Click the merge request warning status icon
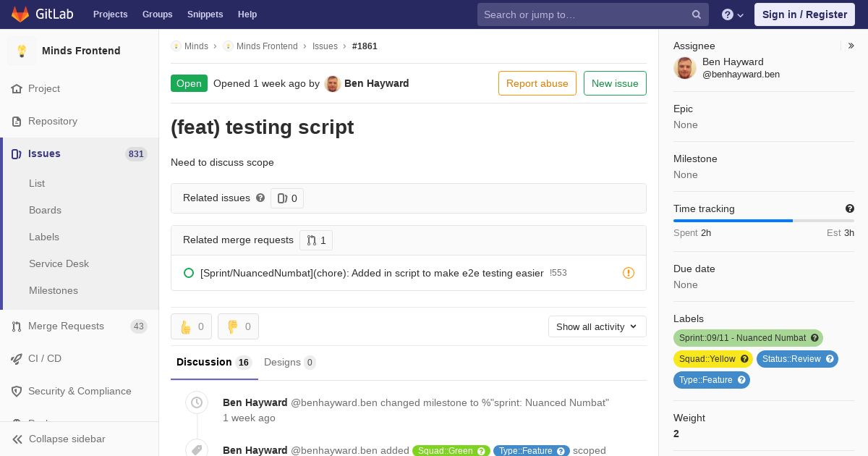Viewport: 868px width, 456px height. [629, 273]
